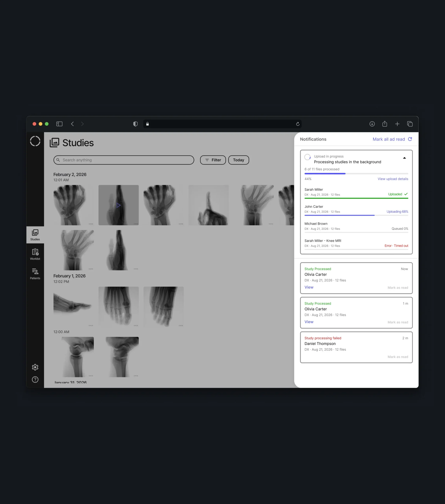The width and height of the screenshot is (445, 504).
Task: Open View upload details link
Action: pyautogui.click(x=393, y=179)
